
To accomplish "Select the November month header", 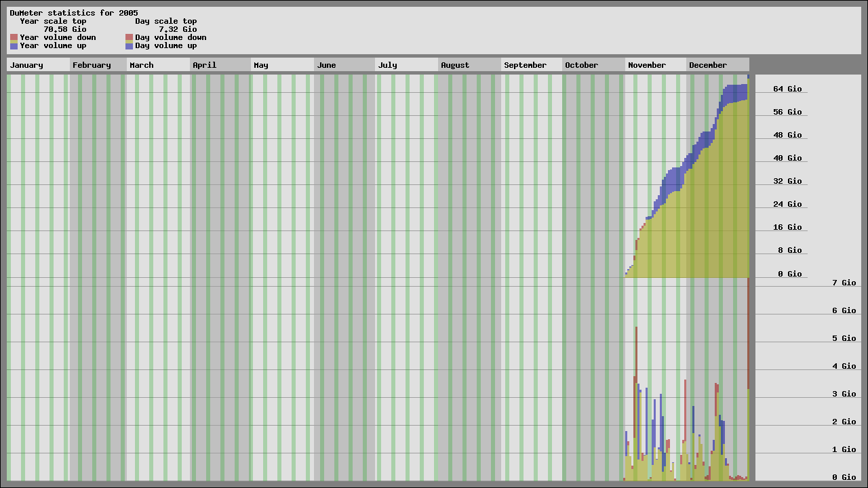I will (656, 65).
